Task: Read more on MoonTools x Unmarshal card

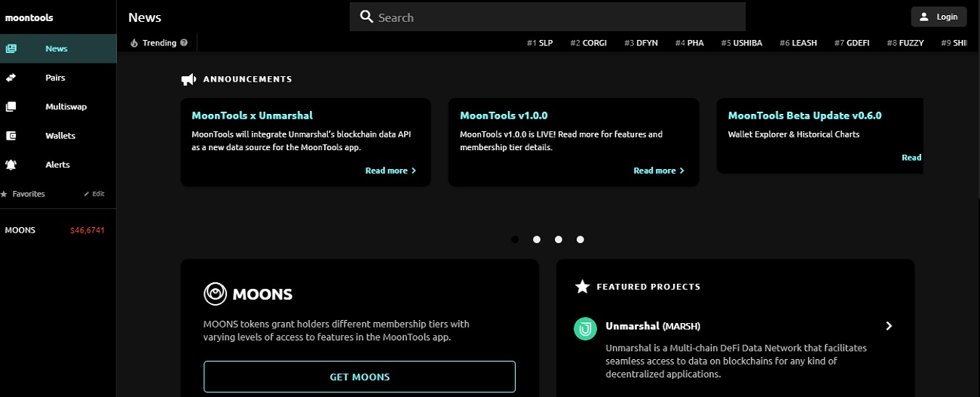Action: 390,171
